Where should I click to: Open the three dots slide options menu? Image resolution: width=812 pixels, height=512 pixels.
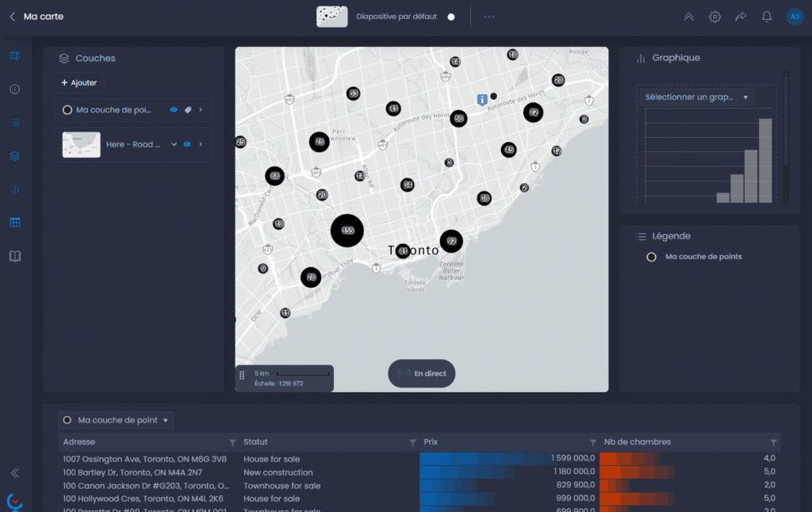[488, 17]
